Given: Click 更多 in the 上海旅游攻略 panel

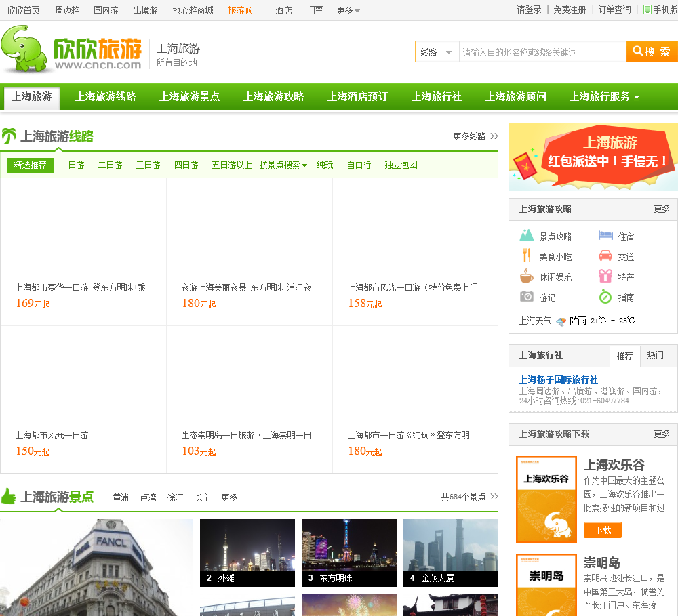Looking at the screenshot, I should tap(662, 209).
